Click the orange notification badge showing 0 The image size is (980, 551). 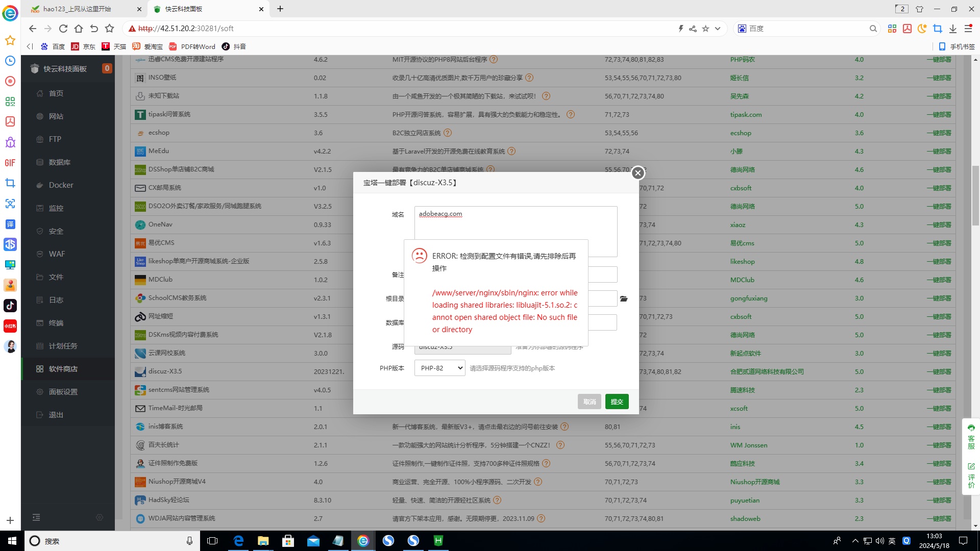pos(107,68)
